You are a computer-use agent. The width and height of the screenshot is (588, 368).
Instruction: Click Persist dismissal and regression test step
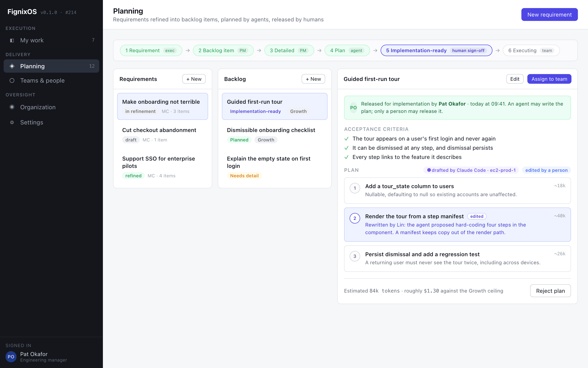pyautogui.click(x=457, y=259)
